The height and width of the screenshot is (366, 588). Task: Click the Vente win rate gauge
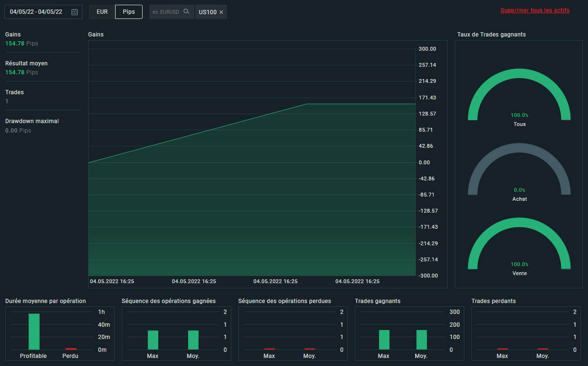coord(519,244)
